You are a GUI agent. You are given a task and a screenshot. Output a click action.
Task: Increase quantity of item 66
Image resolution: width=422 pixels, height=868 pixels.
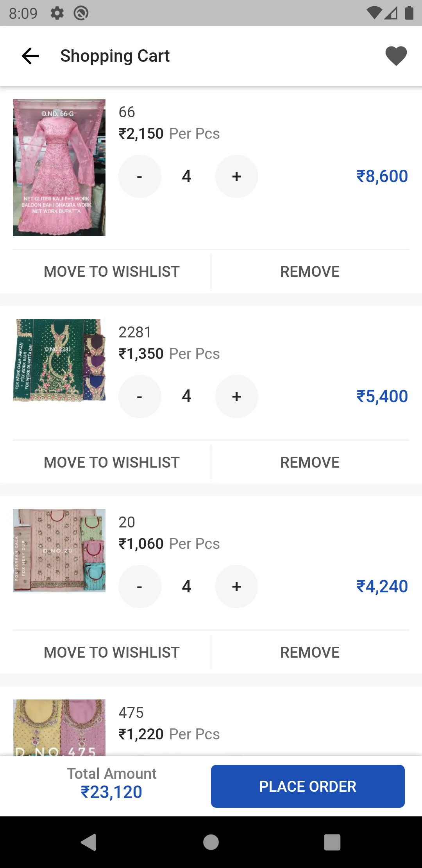pos(236,176)
